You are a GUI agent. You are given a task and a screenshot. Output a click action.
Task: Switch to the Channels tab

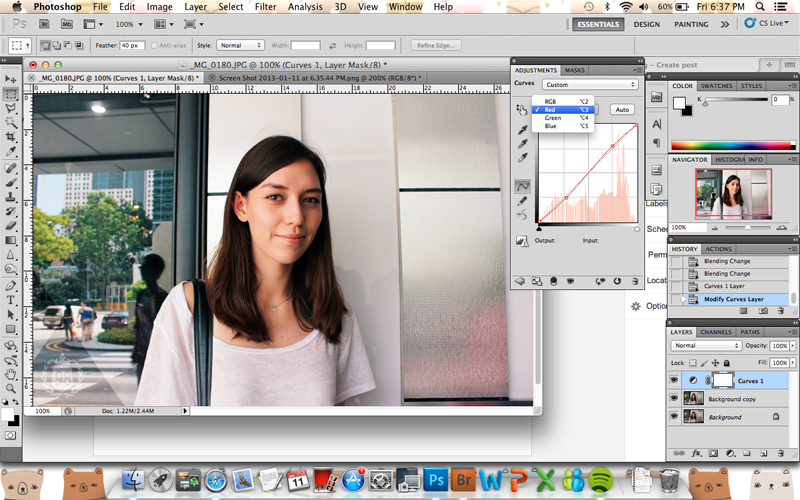click(716, 332)
